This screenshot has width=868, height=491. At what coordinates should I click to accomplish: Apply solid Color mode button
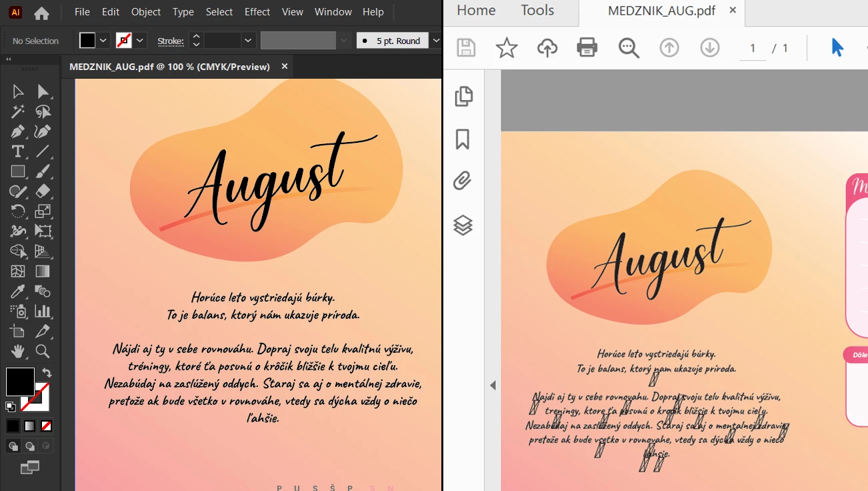(x=13, y=426)
